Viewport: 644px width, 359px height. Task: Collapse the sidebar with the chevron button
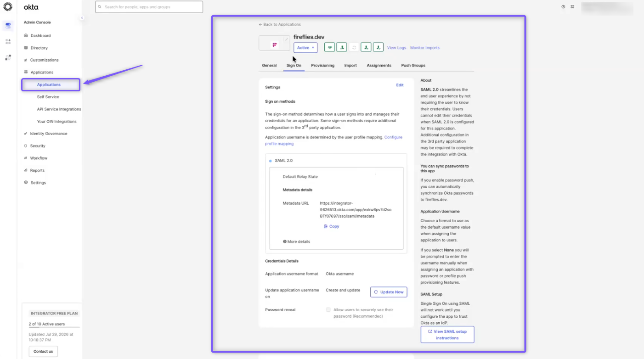pyautogui.click(x=82, y=18)
